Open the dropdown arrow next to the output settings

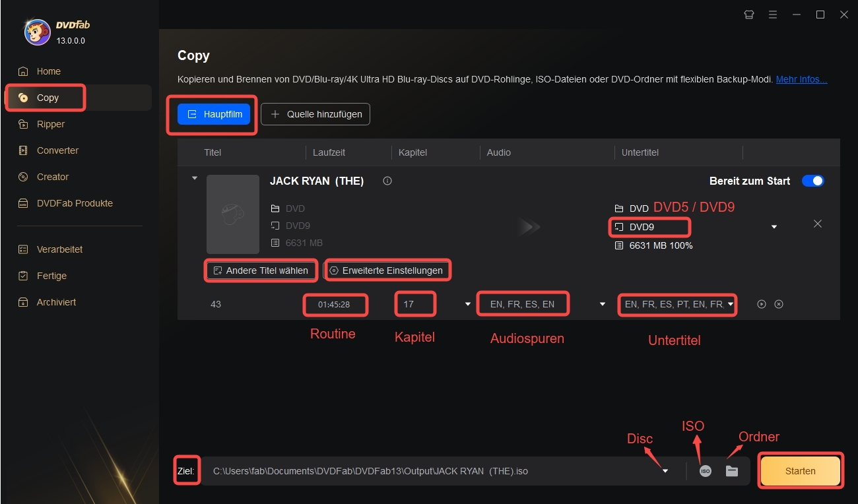[774, 227]
